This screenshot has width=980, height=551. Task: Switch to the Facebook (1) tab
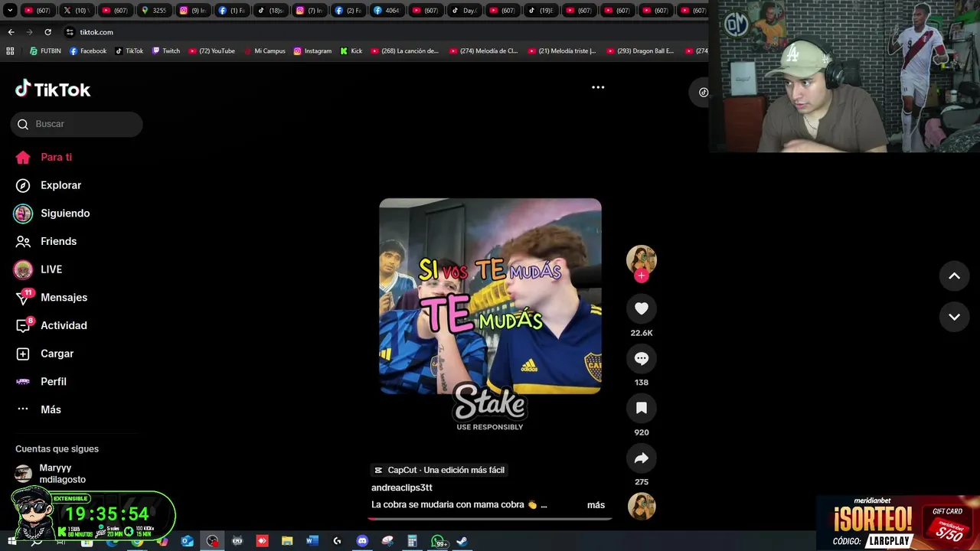pos(232,11)
